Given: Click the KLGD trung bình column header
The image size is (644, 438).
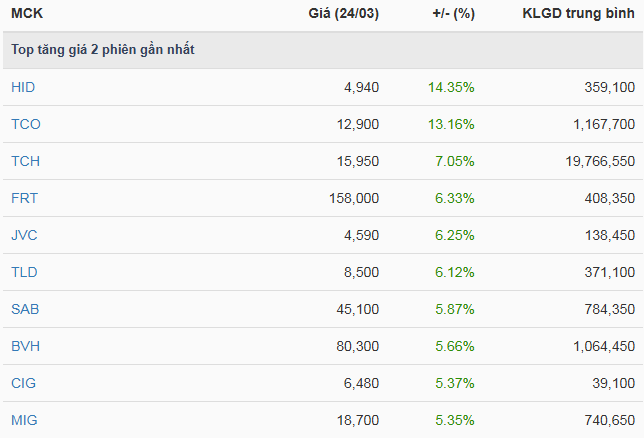Looking at the screenshot, I should [578, 14].
